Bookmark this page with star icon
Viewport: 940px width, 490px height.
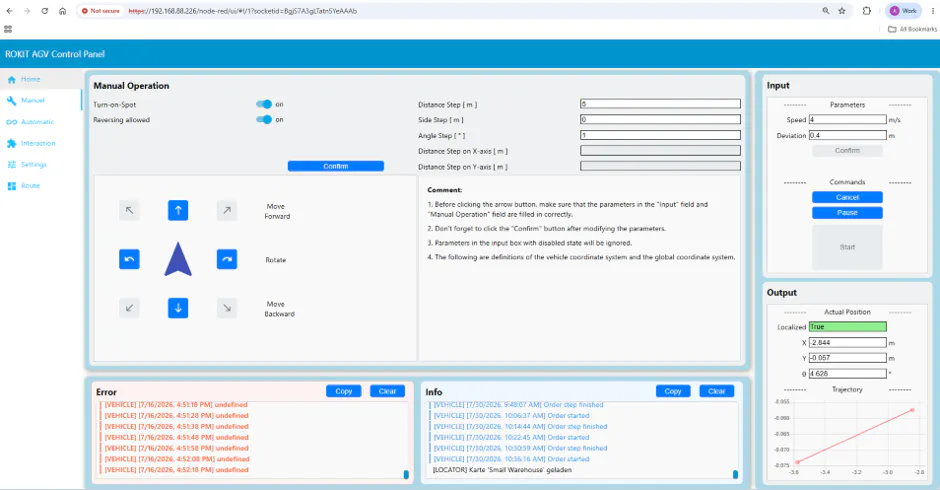[842, 11]
